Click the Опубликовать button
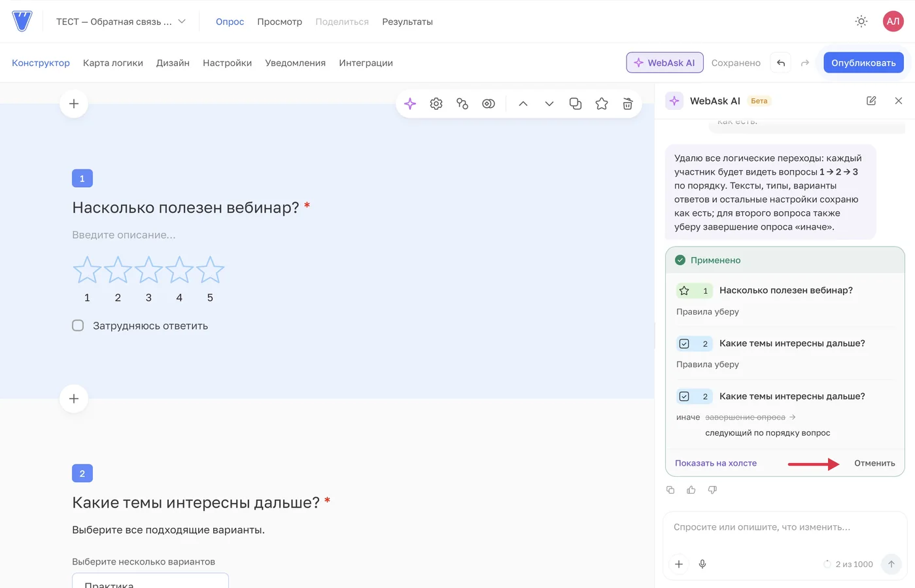The width and height of the screenshot is (915, 588). coord(863,63)
